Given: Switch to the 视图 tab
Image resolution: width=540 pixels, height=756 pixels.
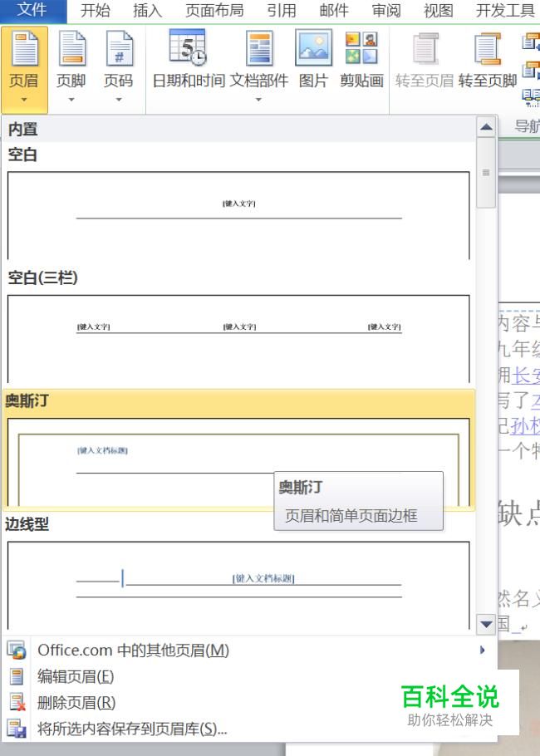Looking at the screenshot, I should [439, 11].
